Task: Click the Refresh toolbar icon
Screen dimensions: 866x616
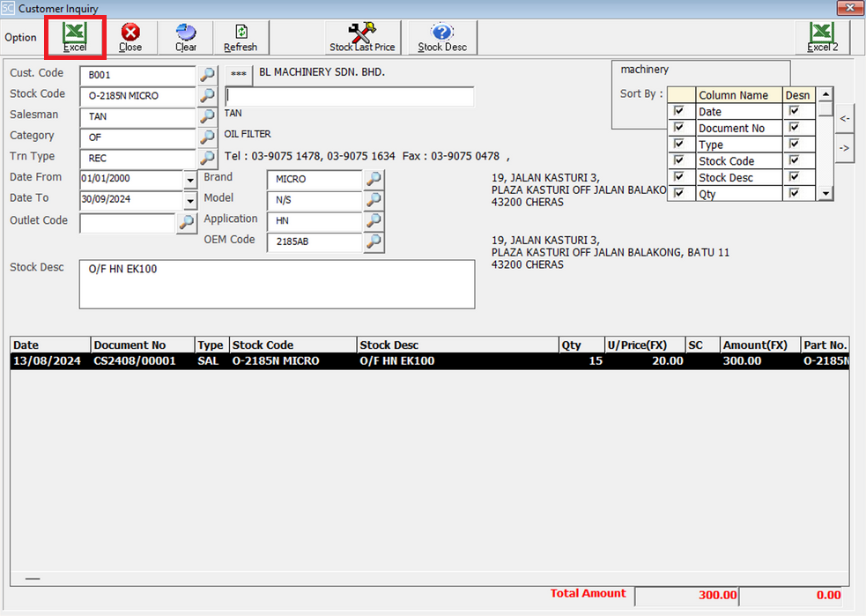Action: tap(241, 38)
